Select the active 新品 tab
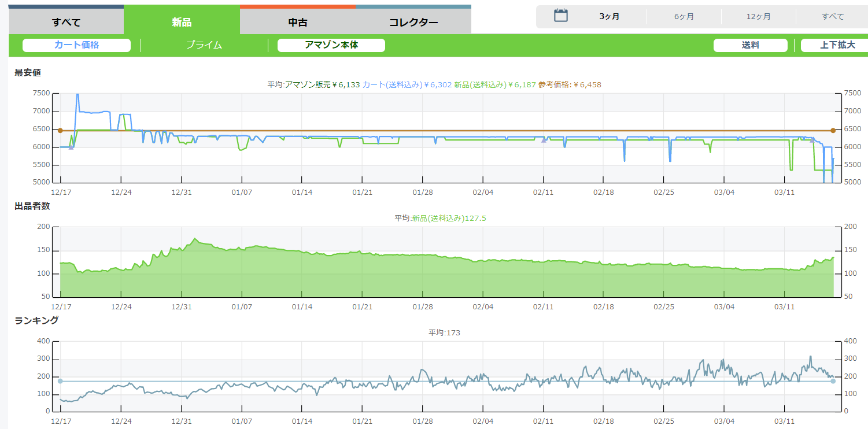The width and height of the screenshot is (868, 429). (182, 23)
